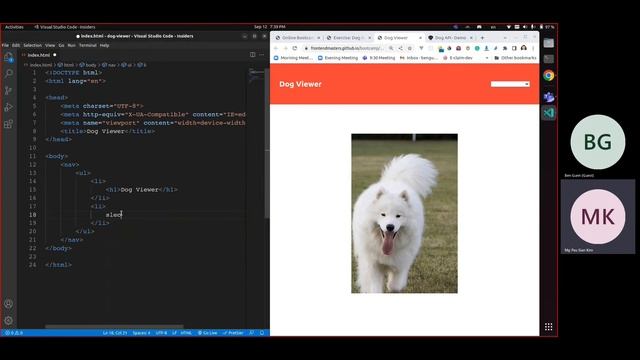Click the Chrome zoom magnifier in address bar
The height and width of the screenshot is (360, 640).
point(391,48)
